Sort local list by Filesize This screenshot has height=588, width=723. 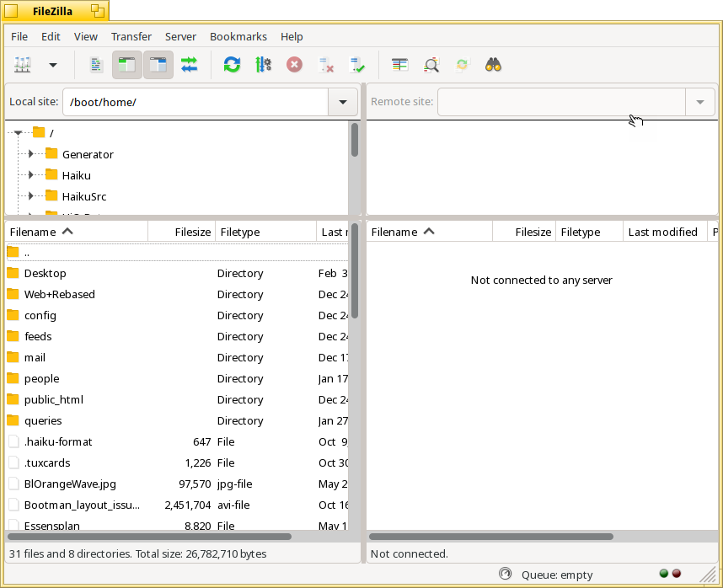coord(182,232)
